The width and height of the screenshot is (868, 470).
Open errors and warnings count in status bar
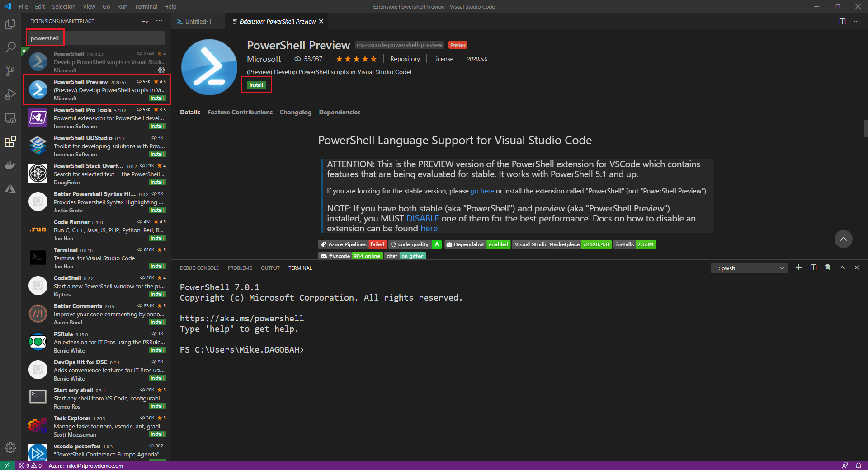pyautogui.click(x=30, y=465)
